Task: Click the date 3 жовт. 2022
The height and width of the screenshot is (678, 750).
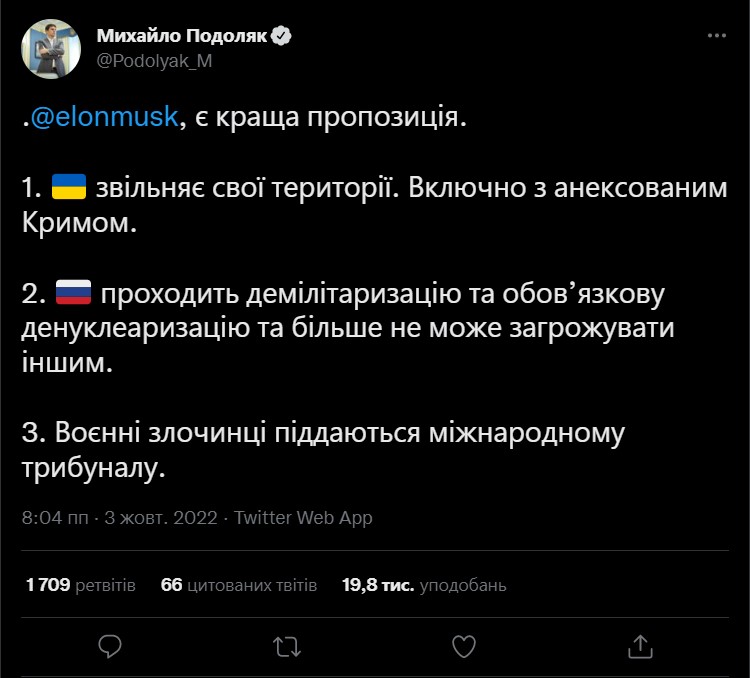Action: 161,518
